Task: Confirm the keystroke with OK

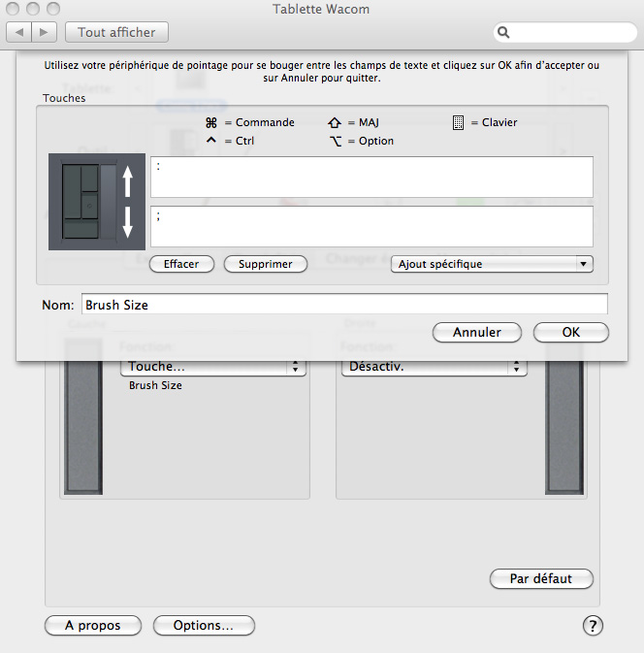Action: [x=570, y=333]
